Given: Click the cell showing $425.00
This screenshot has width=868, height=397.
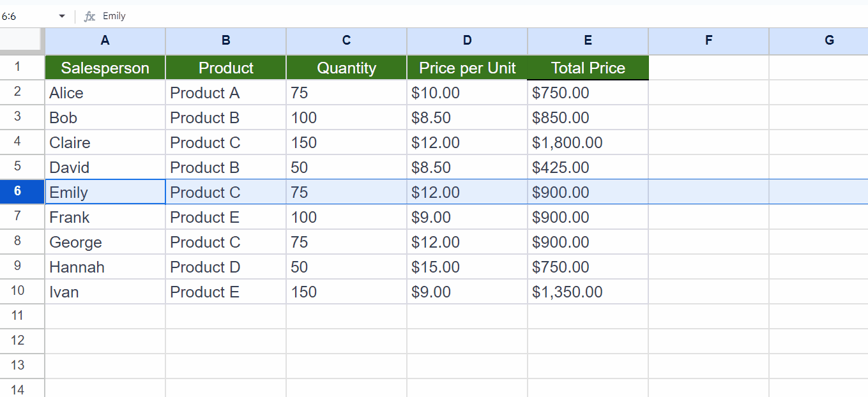Looking at the screenshot, I should 587,167.
